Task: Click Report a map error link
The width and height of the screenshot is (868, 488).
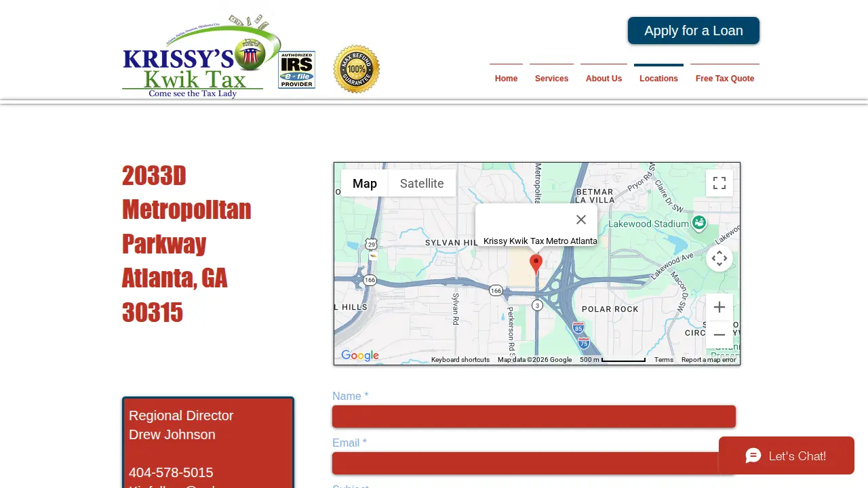Action: click(x=709, y=360)
